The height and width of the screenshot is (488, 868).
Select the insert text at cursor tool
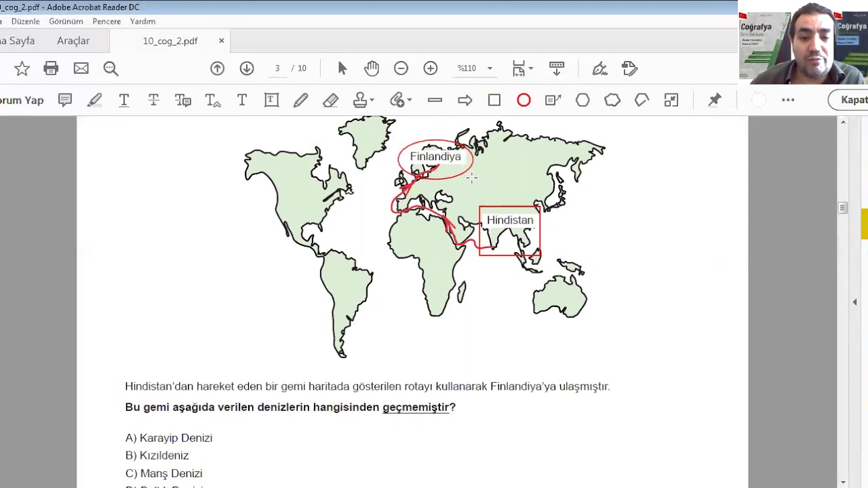tap(213, 100)
